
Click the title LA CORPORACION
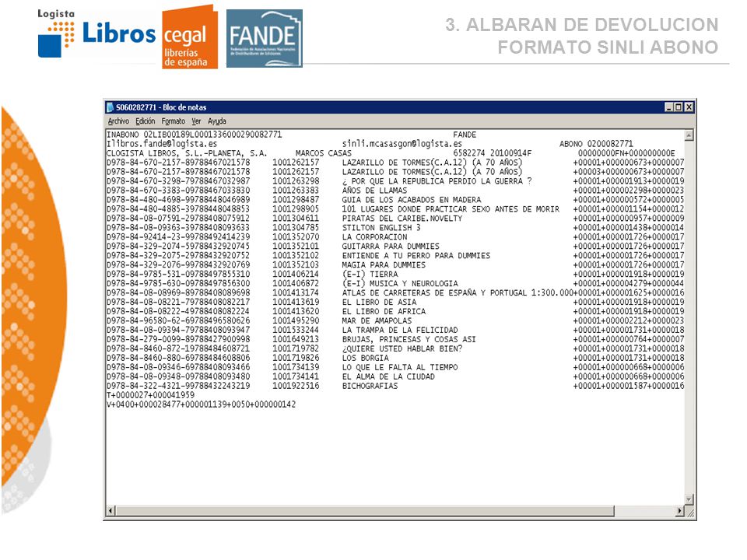[x=374, y=236]
